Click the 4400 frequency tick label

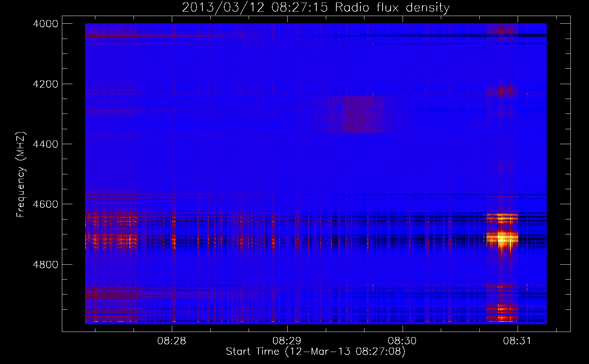(x=46, y=144)
